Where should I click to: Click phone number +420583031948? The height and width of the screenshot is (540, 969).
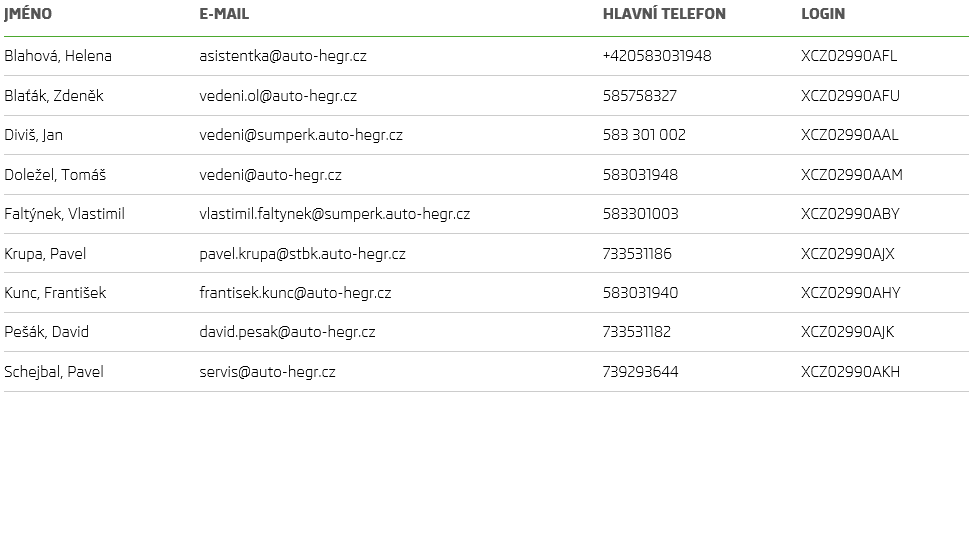pyautogui.click(x=657, y=56)
